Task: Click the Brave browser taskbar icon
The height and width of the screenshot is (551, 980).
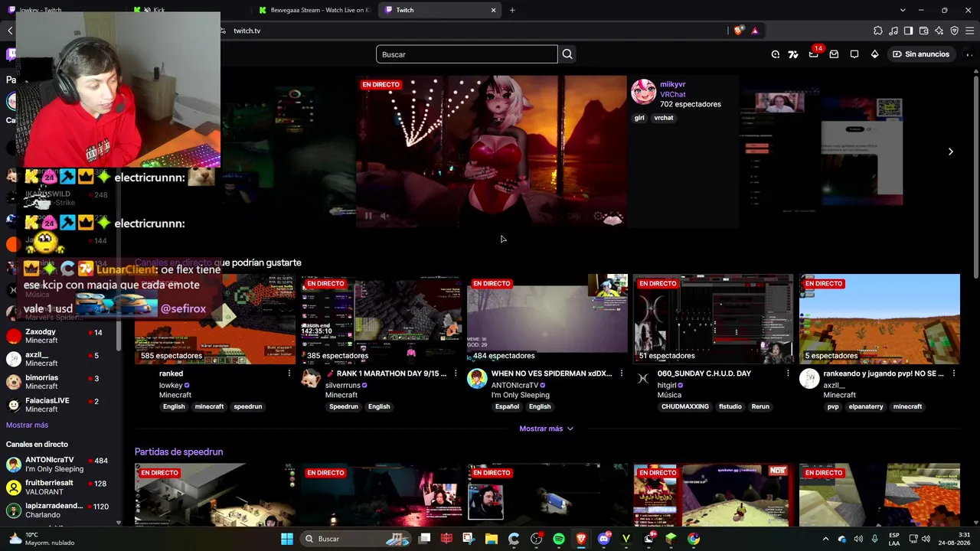Action: [581, 539]
